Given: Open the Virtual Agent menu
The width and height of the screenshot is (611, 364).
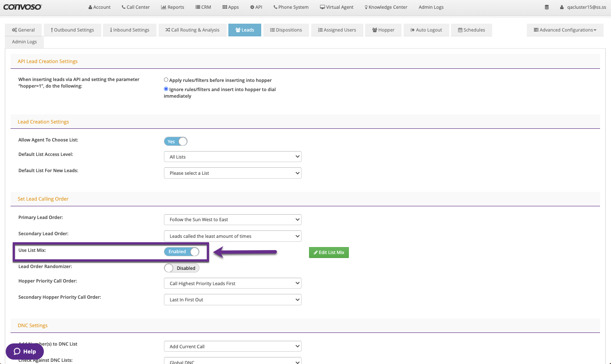Looking at the screenshot, I should point(337,7).
